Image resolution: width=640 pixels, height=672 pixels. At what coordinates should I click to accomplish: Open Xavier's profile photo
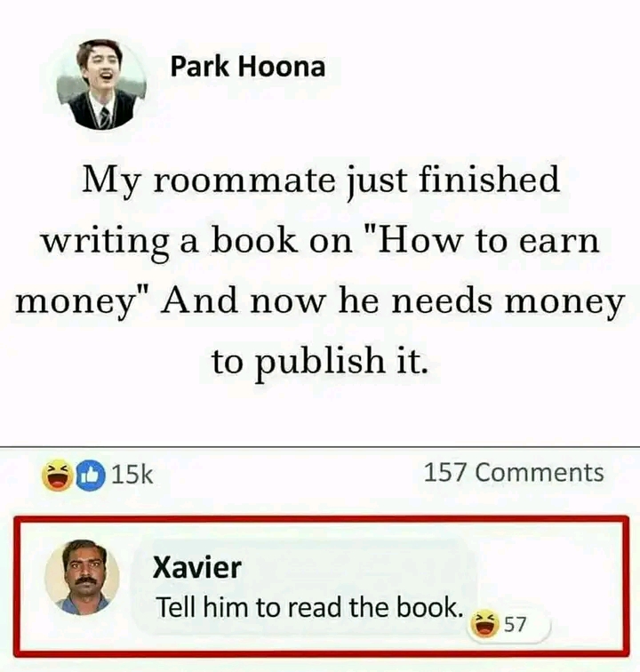point(83,577)
